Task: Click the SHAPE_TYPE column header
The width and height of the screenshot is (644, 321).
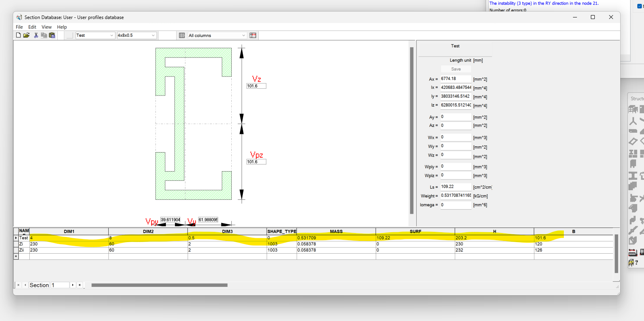Action: 282,231
